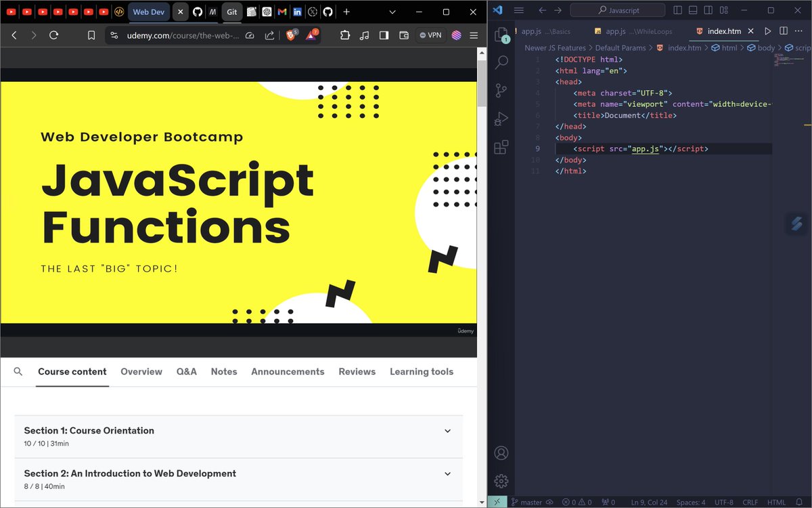Screen dimensions: 812x508
Task: Open VS Code Accounts menu
Action: (501, 452)
